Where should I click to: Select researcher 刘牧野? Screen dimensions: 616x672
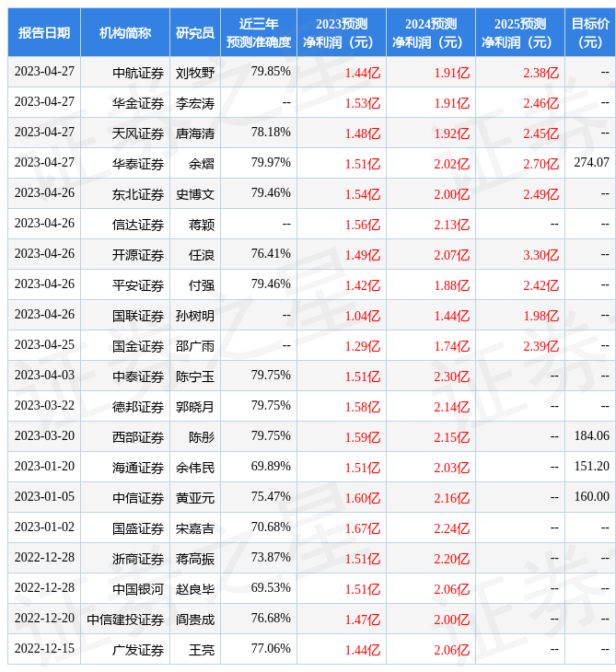click(195, 73)
